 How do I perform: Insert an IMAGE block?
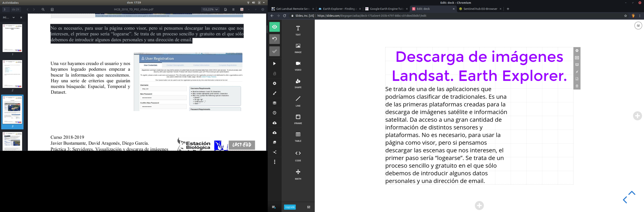298,48
